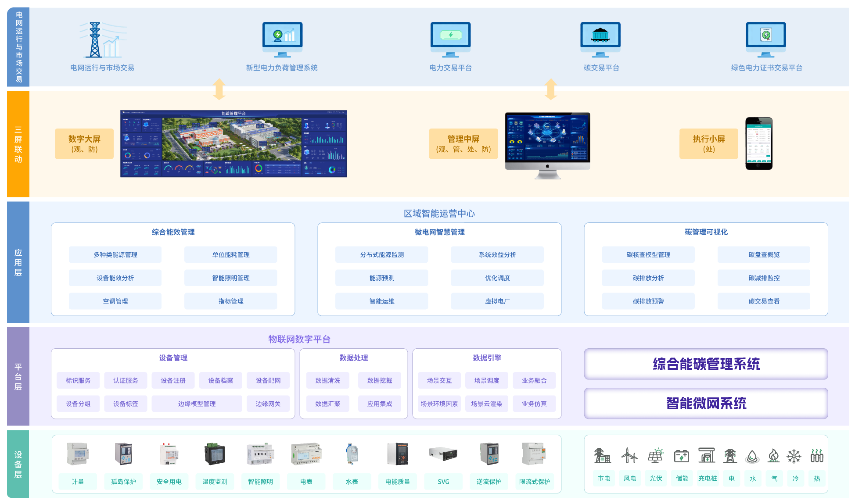Viewport: 855px width, 504px height.
Task: Click the power transmission tower icon
Action: (95, 40)
